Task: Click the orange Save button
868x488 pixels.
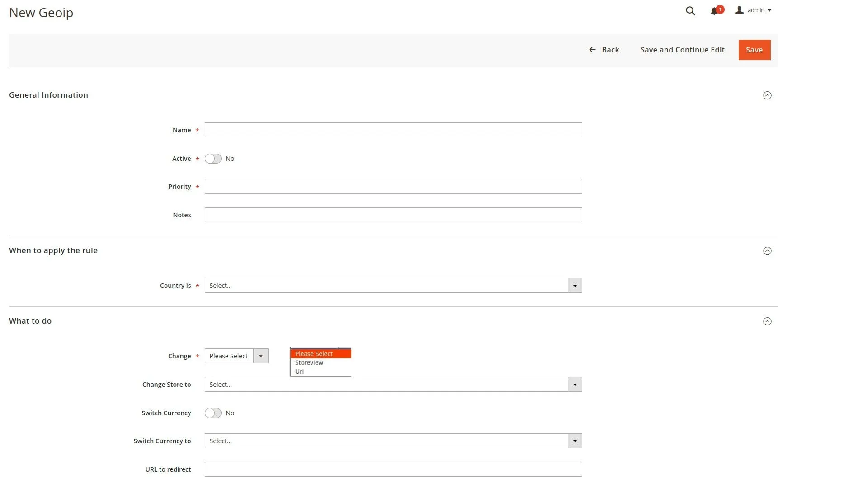Action: pyautogui.click(x=754, y=50)
